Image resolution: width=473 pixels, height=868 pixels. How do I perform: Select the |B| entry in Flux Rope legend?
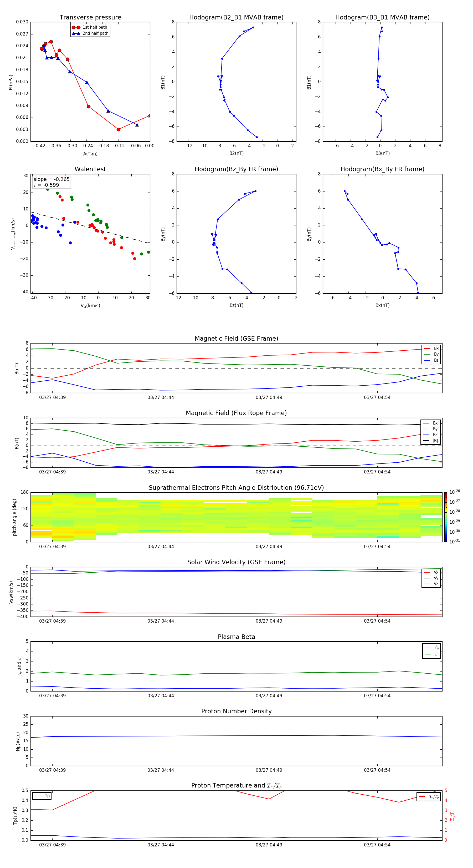coord(431,441)
